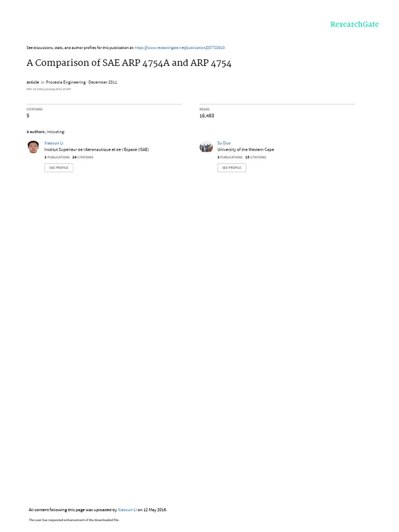399x532 pixels.
Task: Open Xiaoxun Li's author name link
Action: pos(54,143)
